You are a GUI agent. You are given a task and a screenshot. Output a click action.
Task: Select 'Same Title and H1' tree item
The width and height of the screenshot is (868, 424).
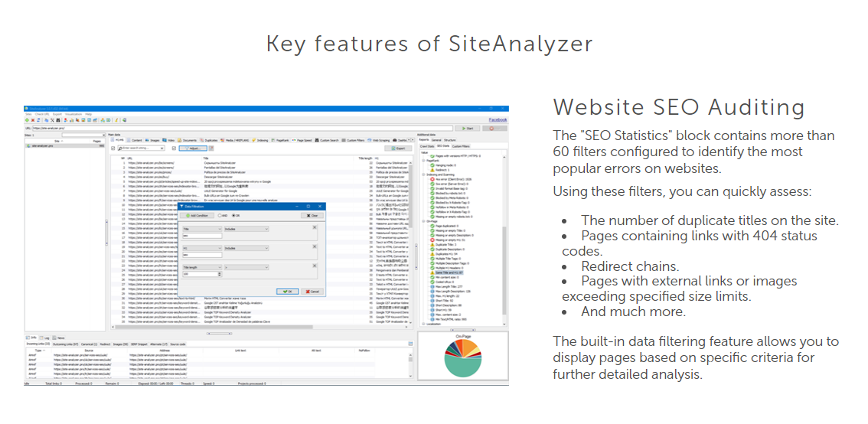(x=449, y=272)
